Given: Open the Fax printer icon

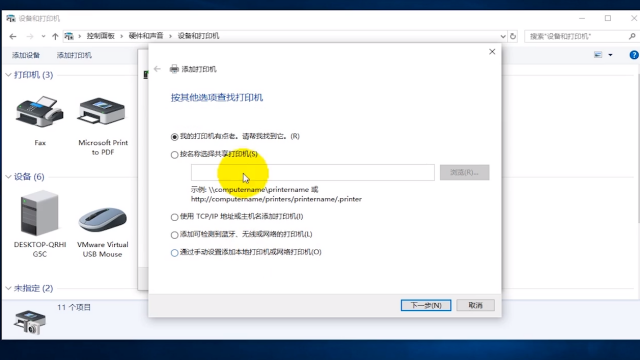Looking at the screenshot, I should pyautogui.click(x=40, y=112).
